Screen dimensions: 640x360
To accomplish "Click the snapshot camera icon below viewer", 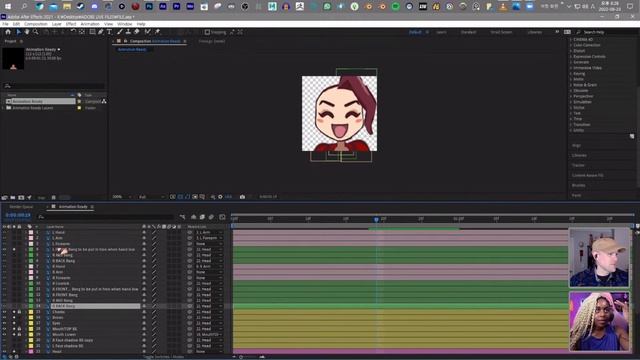I will tap(242, 197).
